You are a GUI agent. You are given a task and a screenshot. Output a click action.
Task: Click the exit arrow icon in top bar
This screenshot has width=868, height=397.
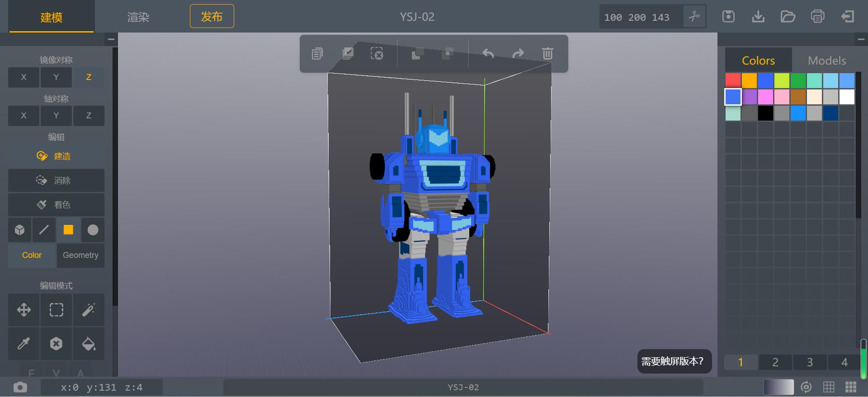pos(848,17)
